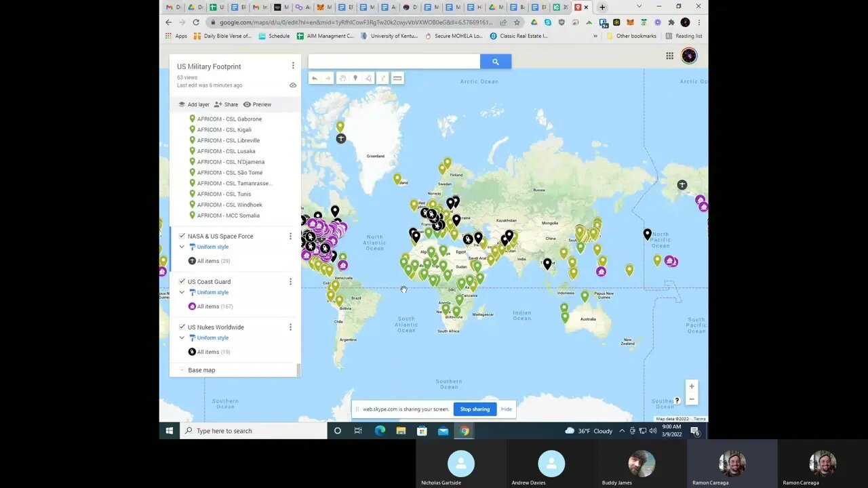Open University of Kentucky bookmark
The width and height of the screenshot is (868, 488).
click(x=390, y=36)
